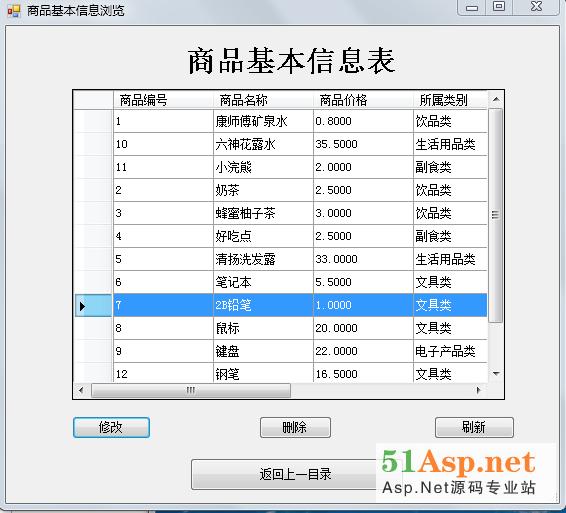Image resolution: width=566 pixels, height=513 pixels.
Task: Click the horizontal scrollbar left arrow
Action: (81, 390)
